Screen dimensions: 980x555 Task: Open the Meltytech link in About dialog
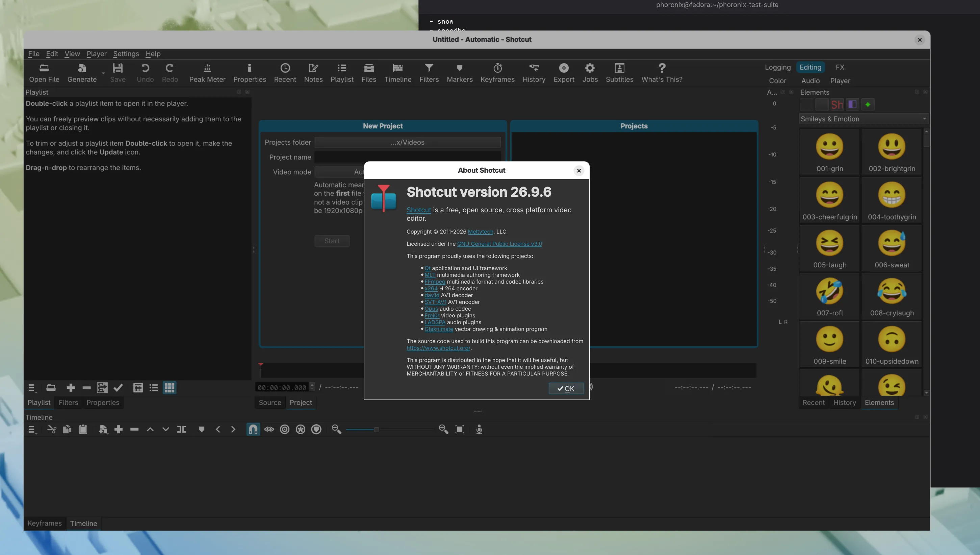(x=480, y=232)
